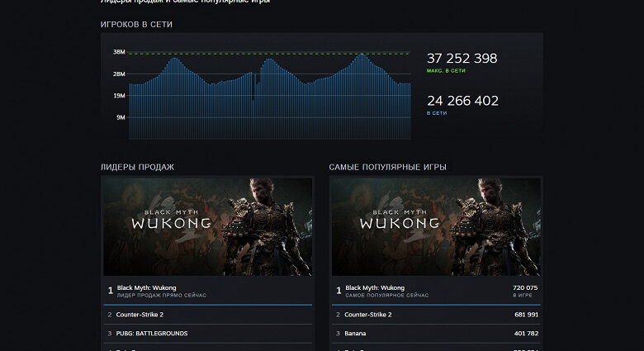Click the dip in the players online chart
This screenshot has height=351, width=644.
click(x=253, y=88)
